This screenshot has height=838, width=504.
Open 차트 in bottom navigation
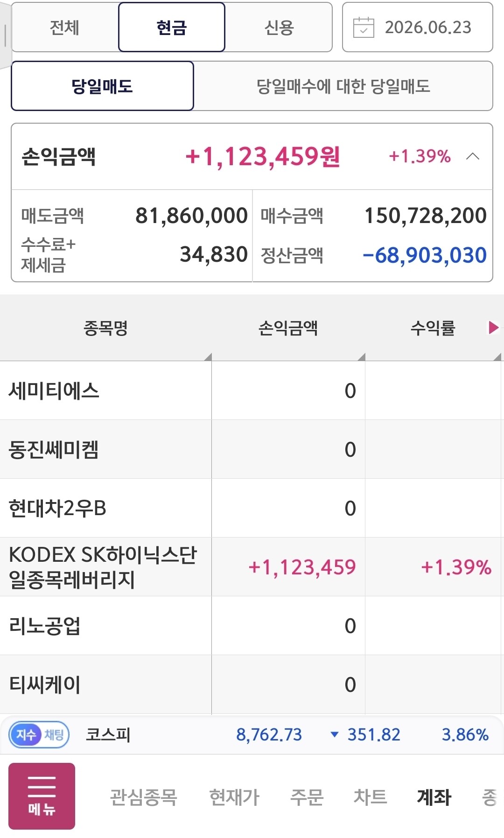pos(371,797)
